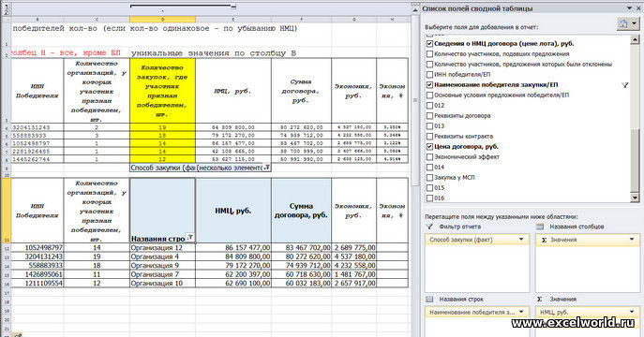The height and width of the screenshot is (337, 644).
Task: Check the 015 field checkbox
Action: pyautogui.click(x=429, y=188)
